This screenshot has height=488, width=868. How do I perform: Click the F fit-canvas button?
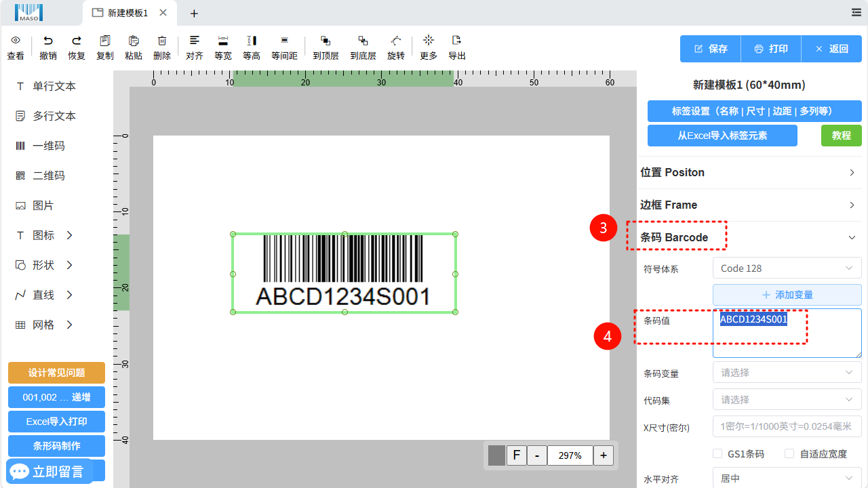(517, 455)
